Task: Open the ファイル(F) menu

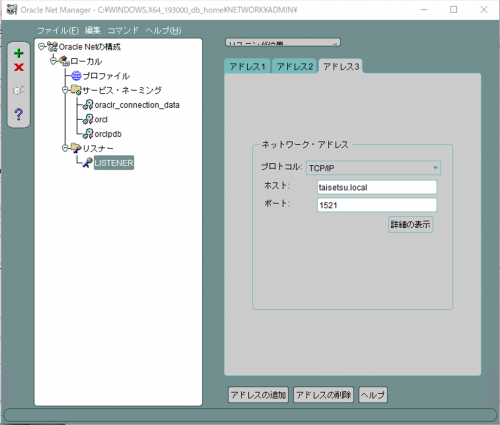Action: click(58, 31)
